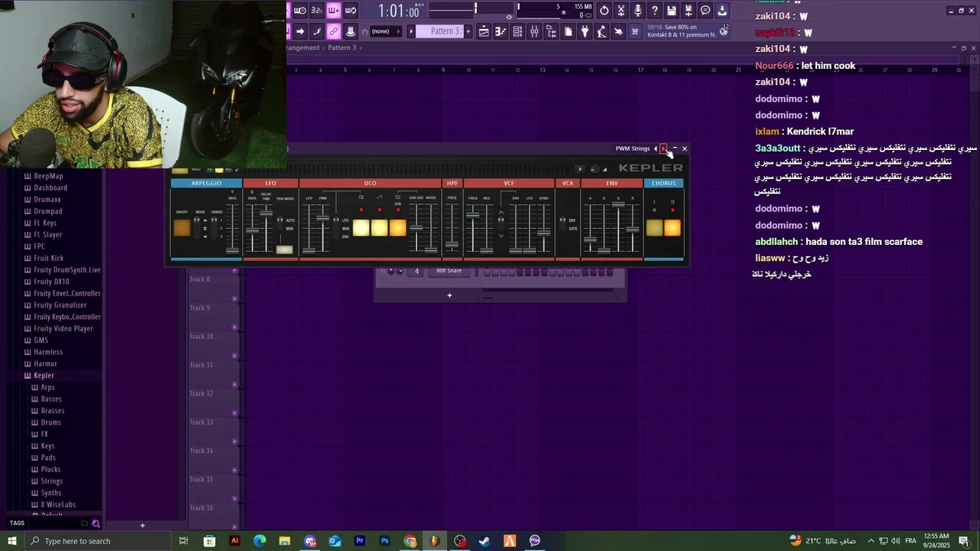
Task: Adjust the ENV sustain S slider
Action: [x=619, y=227]
